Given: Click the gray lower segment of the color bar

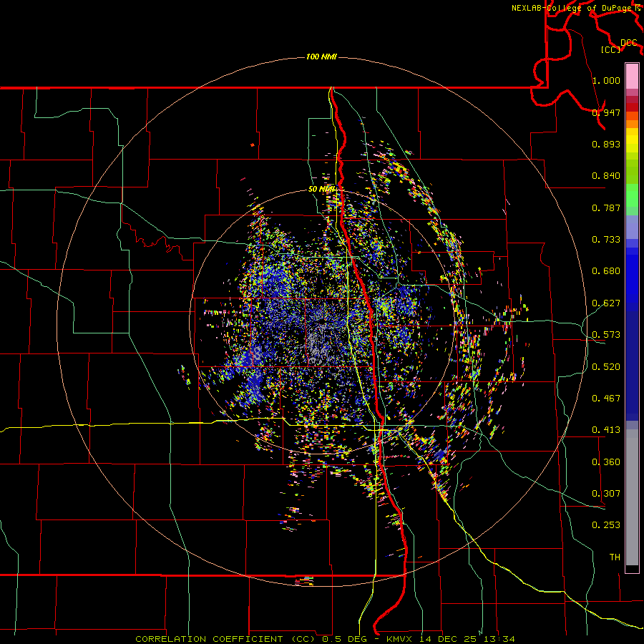Looking at the screenshot, I should (632, 497).
